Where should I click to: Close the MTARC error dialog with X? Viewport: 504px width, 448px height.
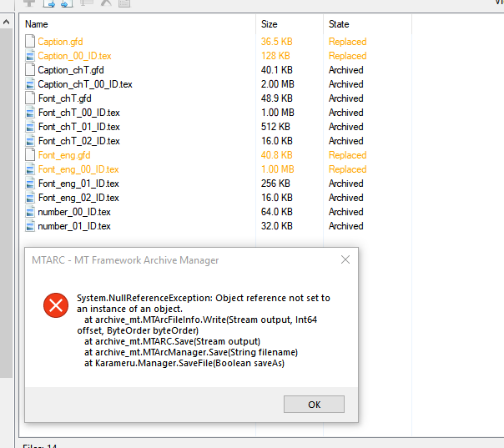(x=345, y=259)
